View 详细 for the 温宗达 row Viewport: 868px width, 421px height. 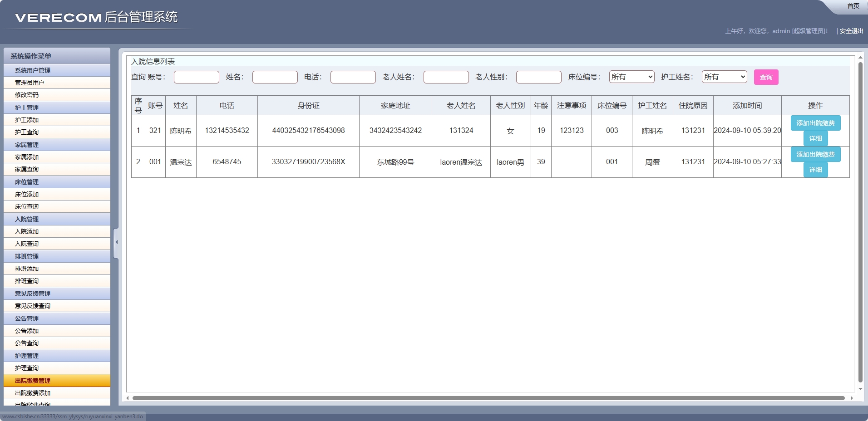(x=815, y=170)
